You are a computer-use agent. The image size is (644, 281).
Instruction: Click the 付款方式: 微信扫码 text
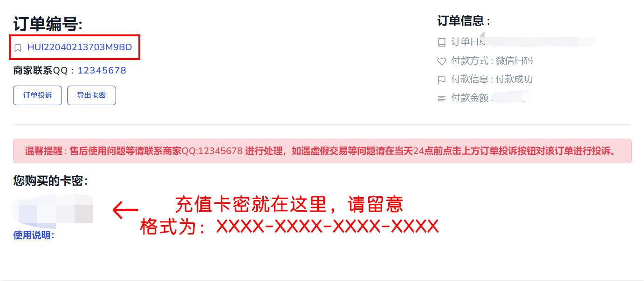click(x=492, y=61)
